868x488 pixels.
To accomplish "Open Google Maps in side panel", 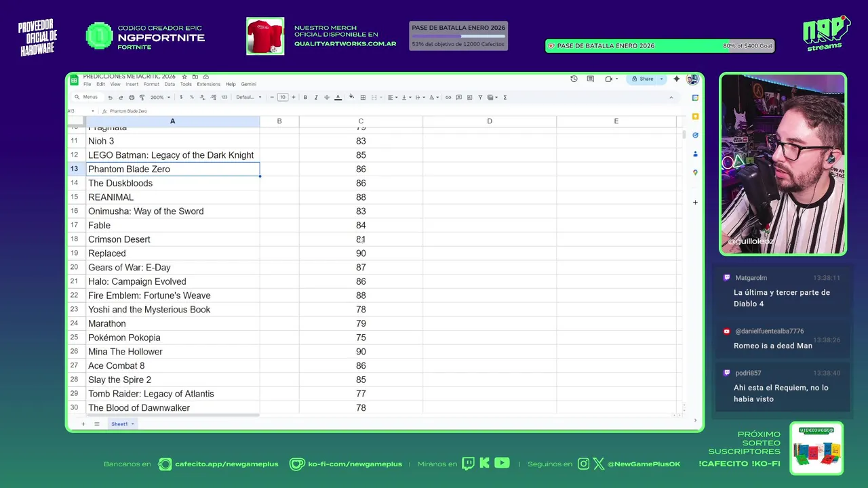I will pos(695,173).
